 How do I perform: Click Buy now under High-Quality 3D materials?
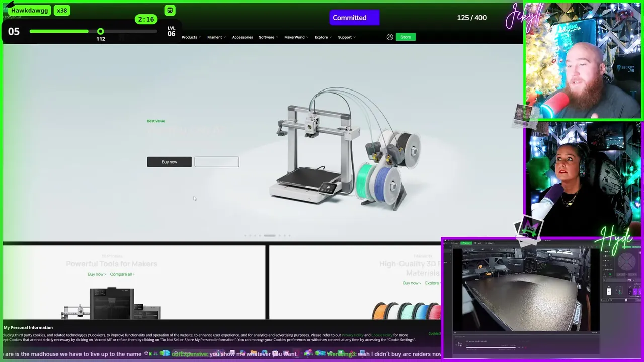(x=412, y=283)
